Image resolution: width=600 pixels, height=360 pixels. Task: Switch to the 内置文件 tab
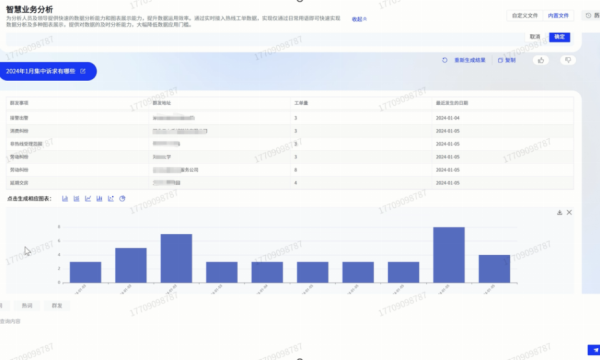pyautogui.click(x=558, y=16)
